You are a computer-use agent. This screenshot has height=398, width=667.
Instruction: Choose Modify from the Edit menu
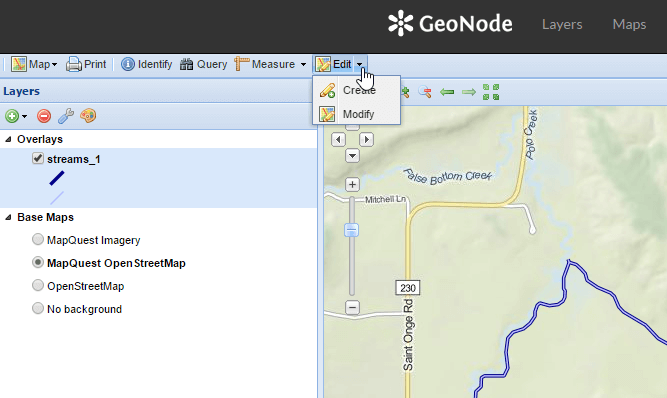point(356,114)
